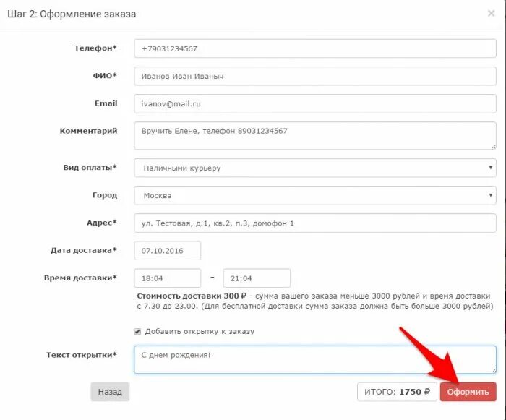This screenshot has width=506, height=420.
Task: Click the Комментарий text area
Action: pos(315,136)
